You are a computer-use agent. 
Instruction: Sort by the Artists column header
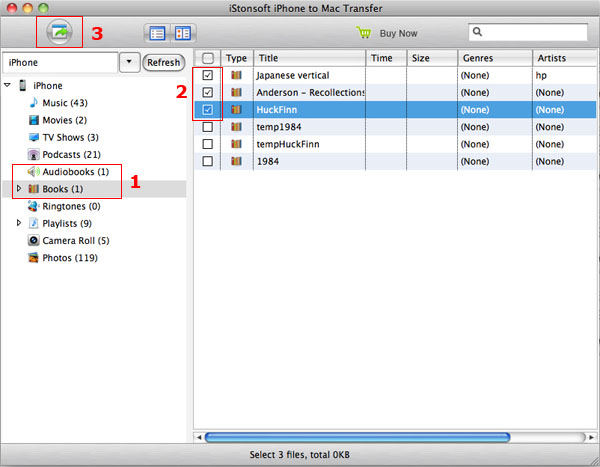pyautogui.click(x=564, y=58)
